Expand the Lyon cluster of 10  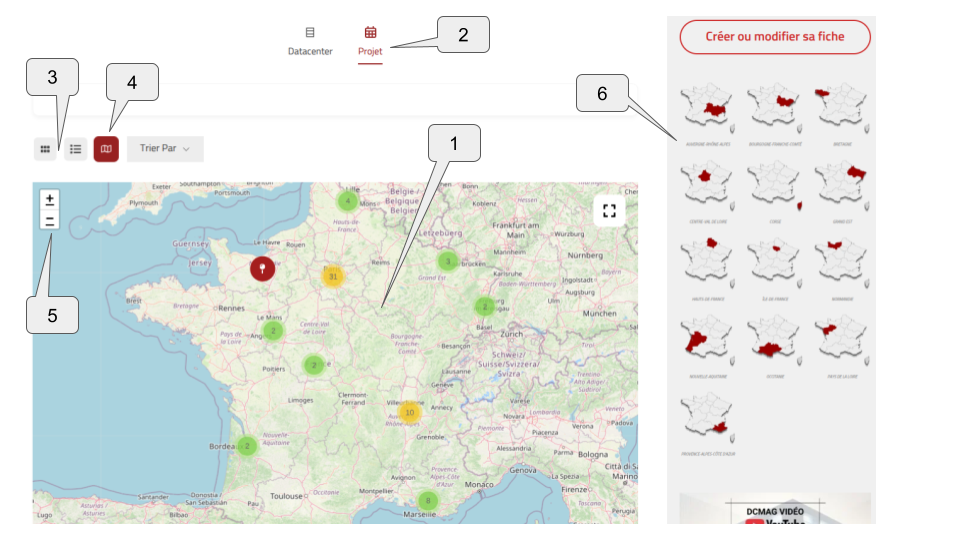[409, 411]
